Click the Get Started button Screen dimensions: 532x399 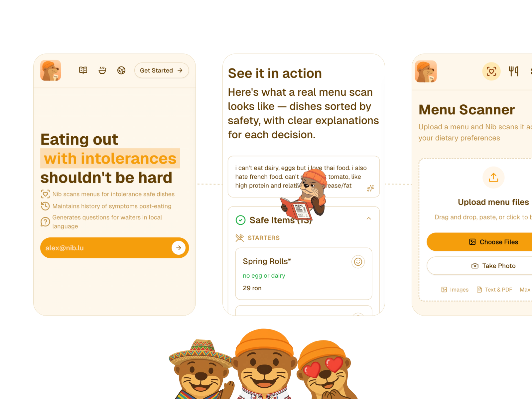[162, 70]
